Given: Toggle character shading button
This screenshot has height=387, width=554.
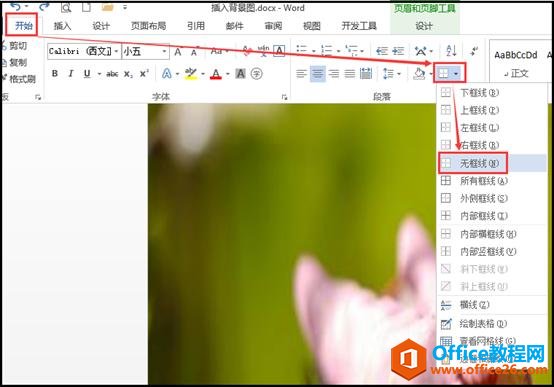Looking at the screenshot, I should [x=240, y=74].
